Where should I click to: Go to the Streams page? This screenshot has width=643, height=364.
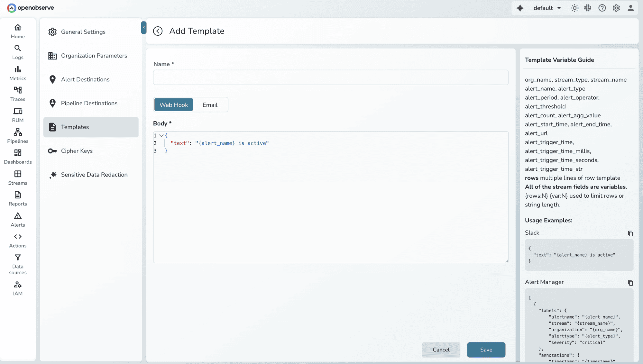18,177
